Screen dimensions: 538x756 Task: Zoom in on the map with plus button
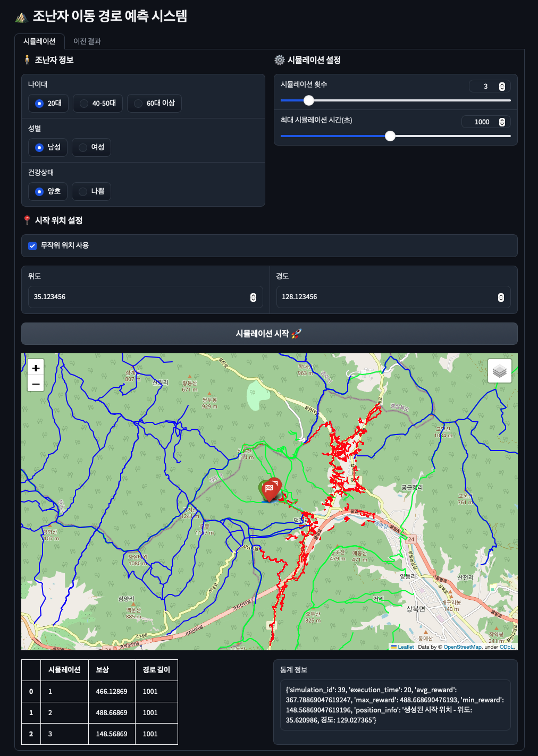click(x=36, y=368)
